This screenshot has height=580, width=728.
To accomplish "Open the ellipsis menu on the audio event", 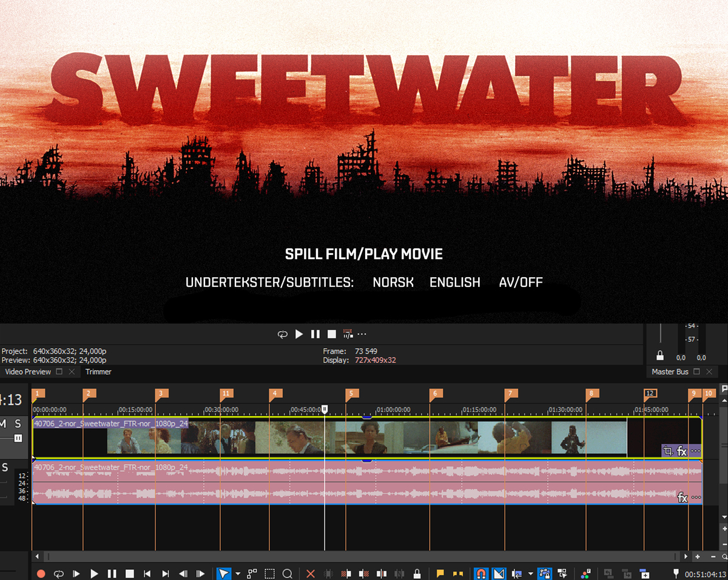I will tap(696, 497).
